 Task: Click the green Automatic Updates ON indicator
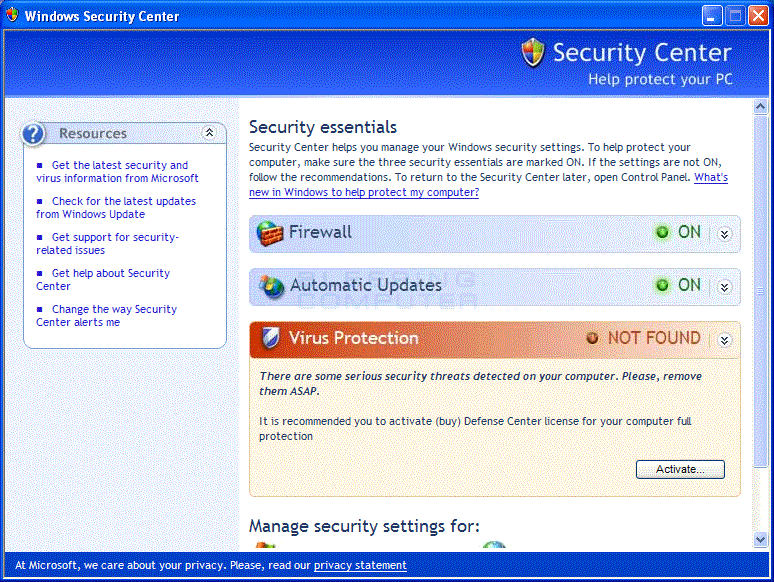click(x=662, y=285)
